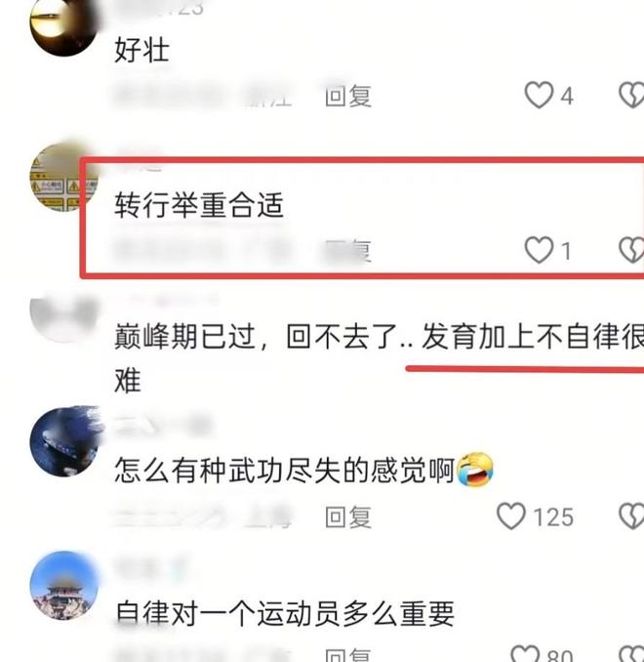The height and width of the screenshot is (662, 644).
Task: Select the 巅峰期已过 comment text
Action: 379,358
